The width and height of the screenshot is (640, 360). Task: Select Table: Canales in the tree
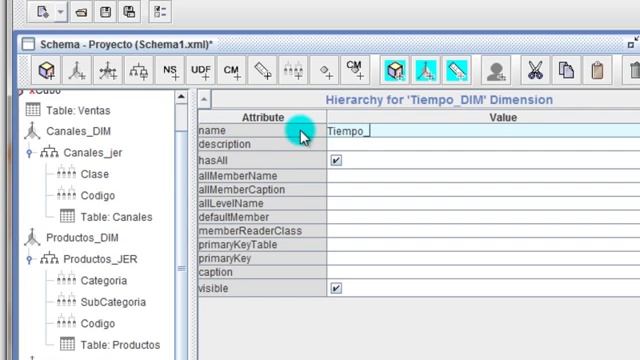(x=116, y=217)
